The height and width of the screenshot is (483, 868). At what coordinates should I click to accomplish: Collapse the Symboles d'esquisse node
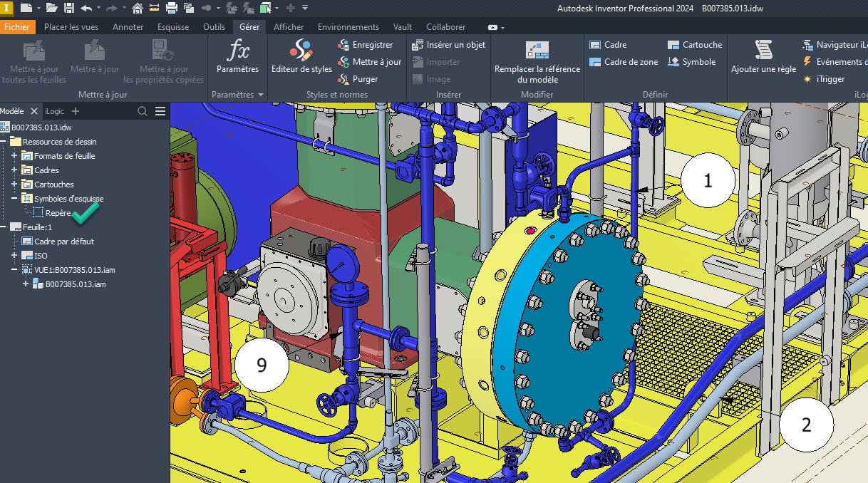tap(14, 199)
